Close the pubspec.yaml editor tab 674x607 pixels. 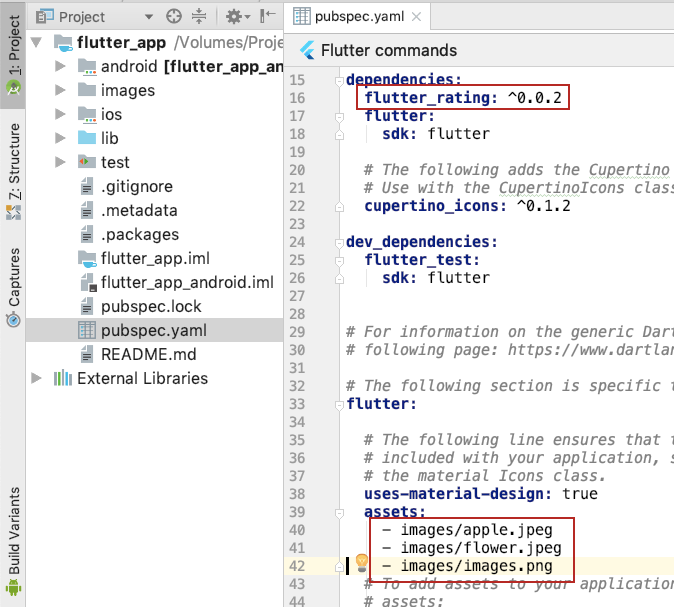point(416,17)
